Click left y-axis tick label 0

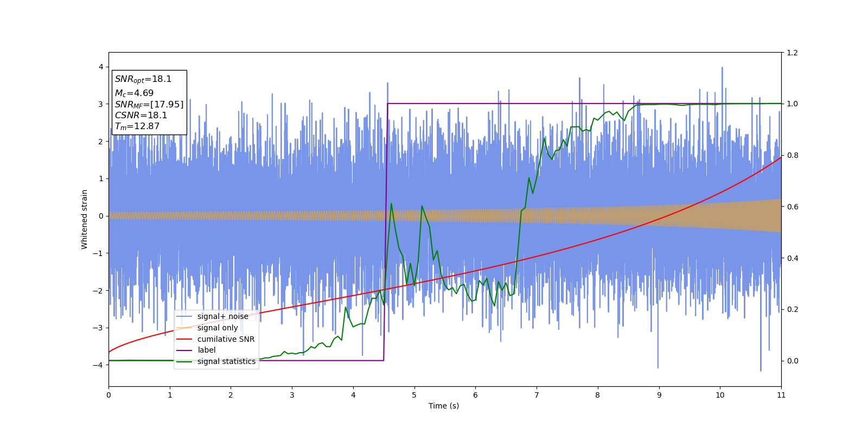[x=100, y=216]
